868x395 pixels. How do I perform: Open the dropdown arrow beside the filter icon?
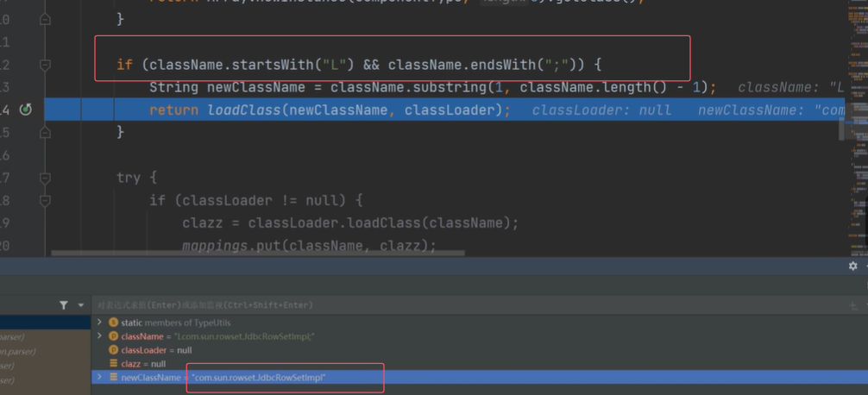81,305
